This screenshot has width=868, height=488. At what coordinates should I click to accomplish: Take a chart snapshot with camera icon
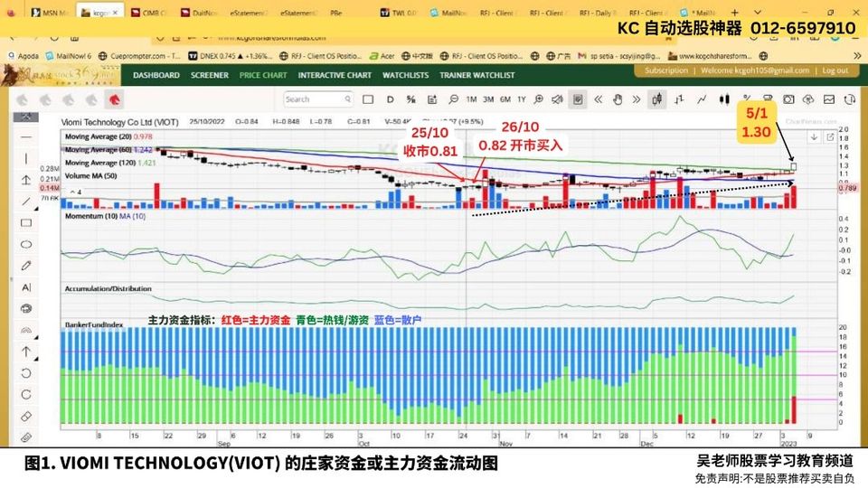[788, 99]
